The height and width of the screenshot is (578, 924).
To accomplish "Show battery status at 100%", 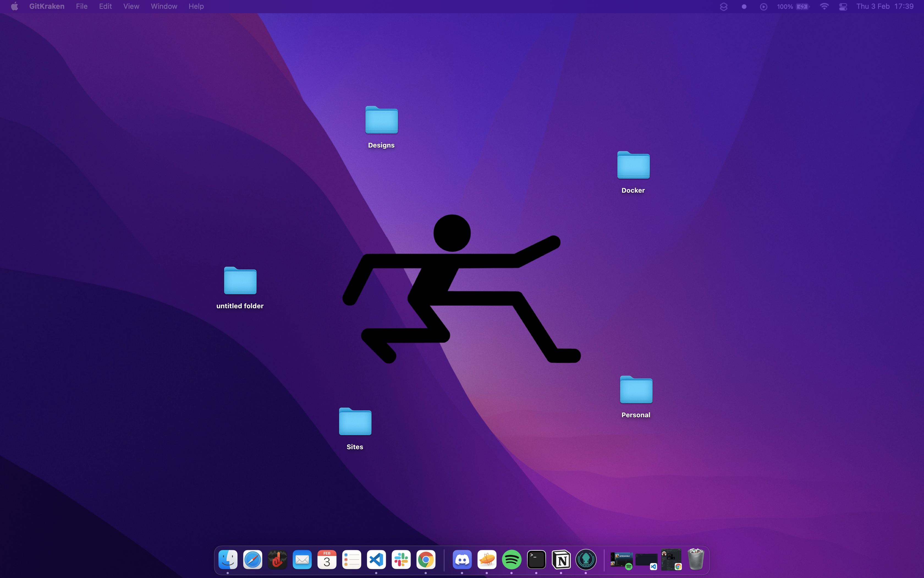I will pyautogui.click(x=793, y=7).
